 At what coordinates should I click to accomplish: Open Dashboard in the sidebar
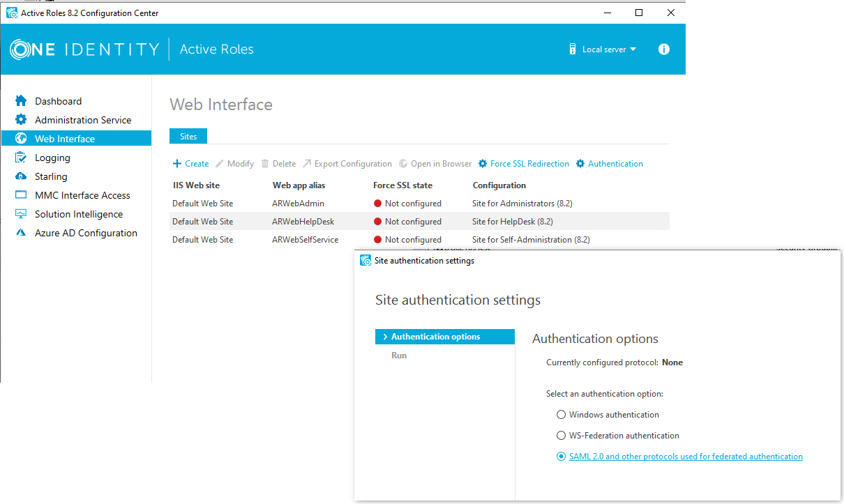click(x=59, y=101)
